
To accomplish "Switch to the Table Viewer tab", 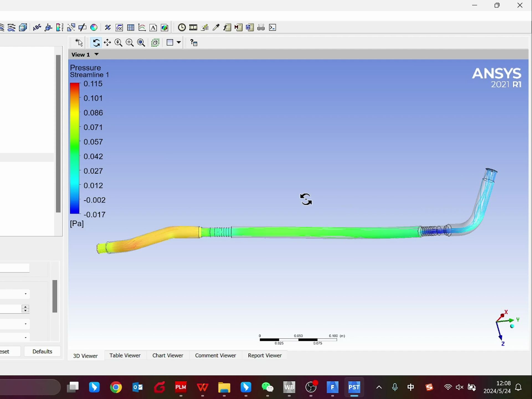I will point(125,355).
